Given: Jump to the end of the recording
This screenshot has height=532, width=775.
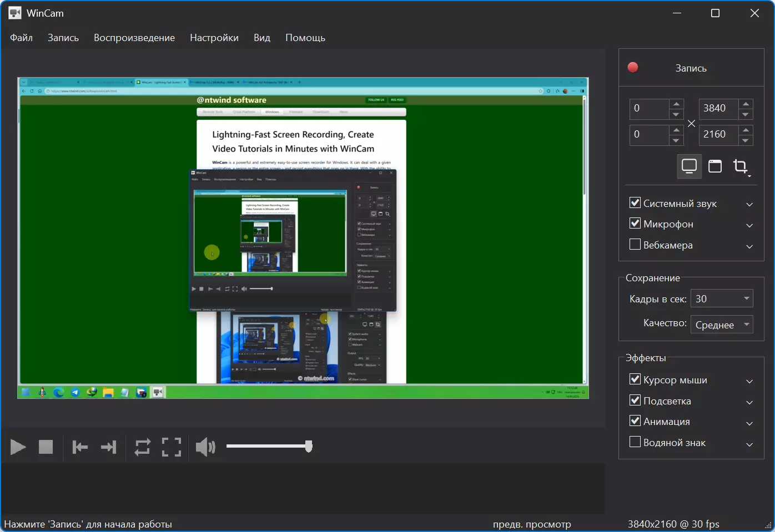Looking at the screenshot, I should coord(109,447).
